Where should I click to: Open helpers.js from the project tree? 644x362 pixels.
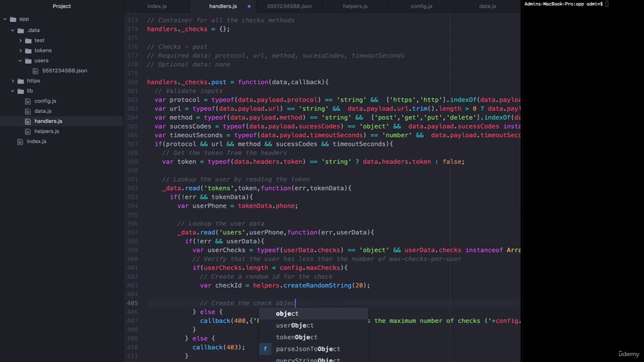pyautogui.click(x=47, y=131)
